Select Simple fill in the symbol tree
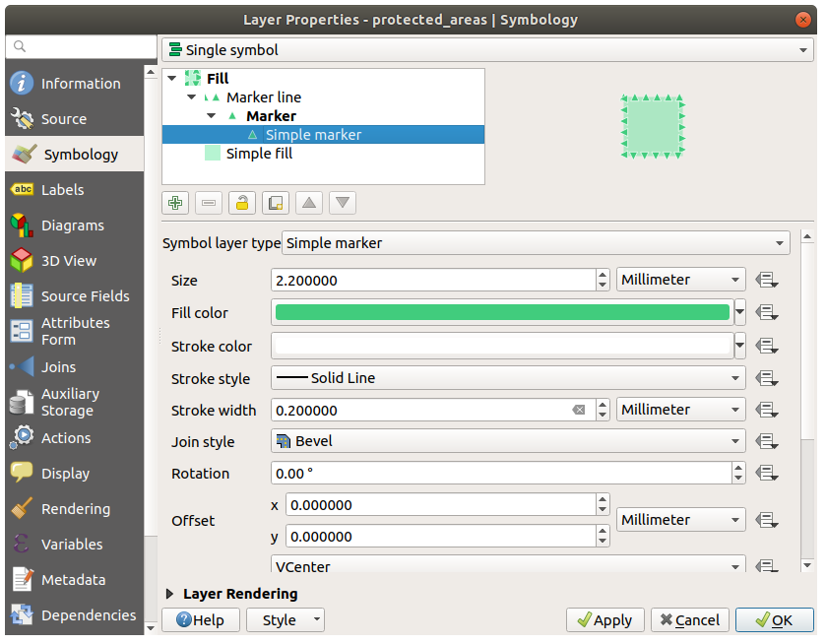Image resolution: width=826 pixels, height=644 pixels. click(258, 154)
